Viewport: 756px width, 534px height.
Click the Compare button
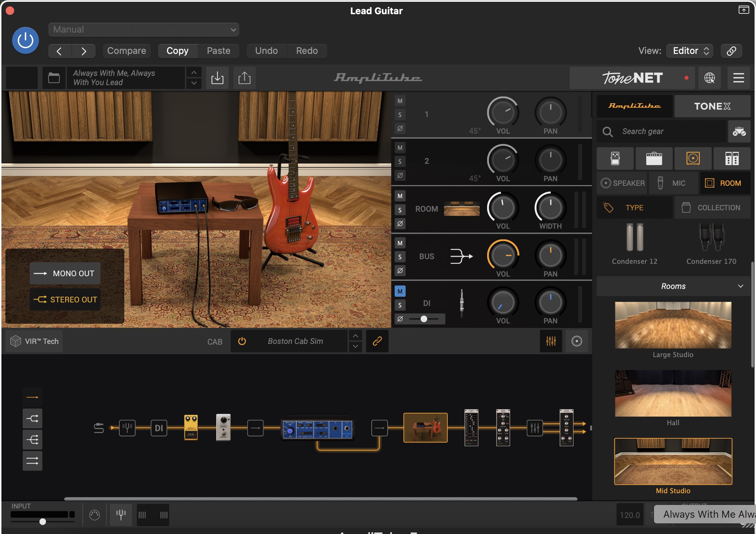click(x=126, y=51)
